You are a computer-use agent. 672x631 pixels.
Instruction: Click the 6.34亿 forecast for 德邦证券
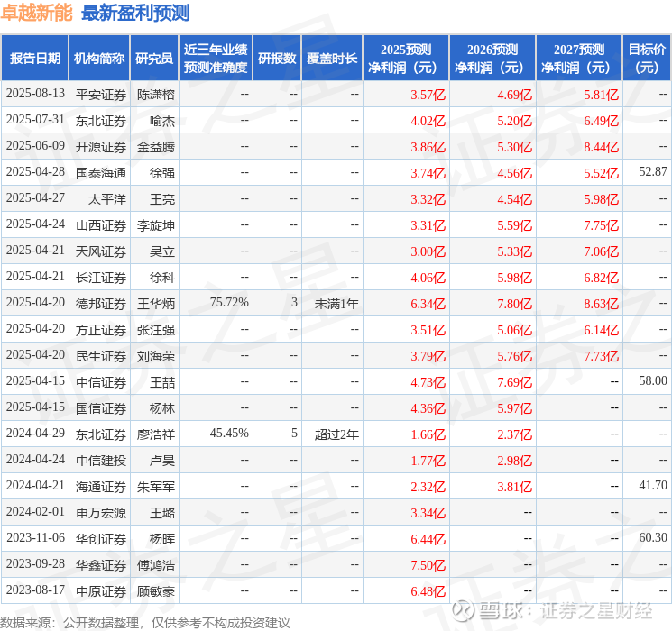pyautogui.click(x=428, y=304)
